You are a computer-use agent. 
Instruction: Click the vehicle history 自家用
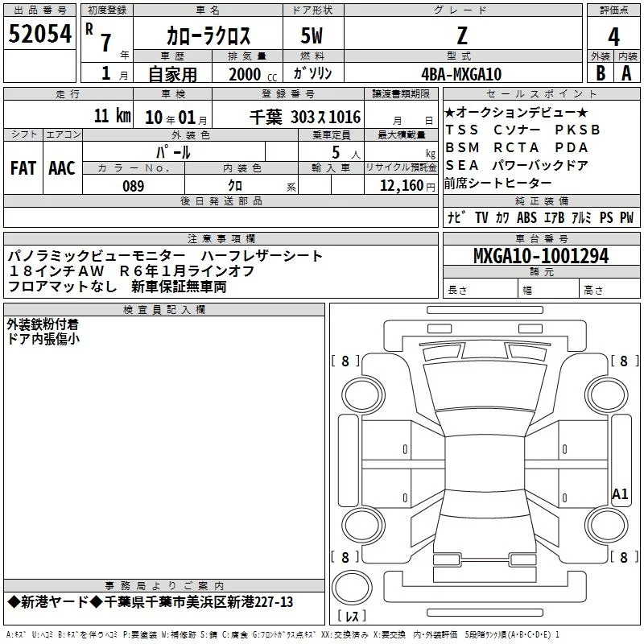tap(172, 74)
